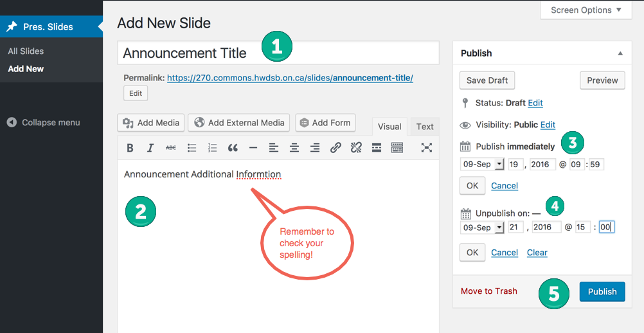Image resolution: width=644 pixels, height=333 pixels.
Task: Open distraction-free fullscreen writing mode
Action: (x=426, y=148)
